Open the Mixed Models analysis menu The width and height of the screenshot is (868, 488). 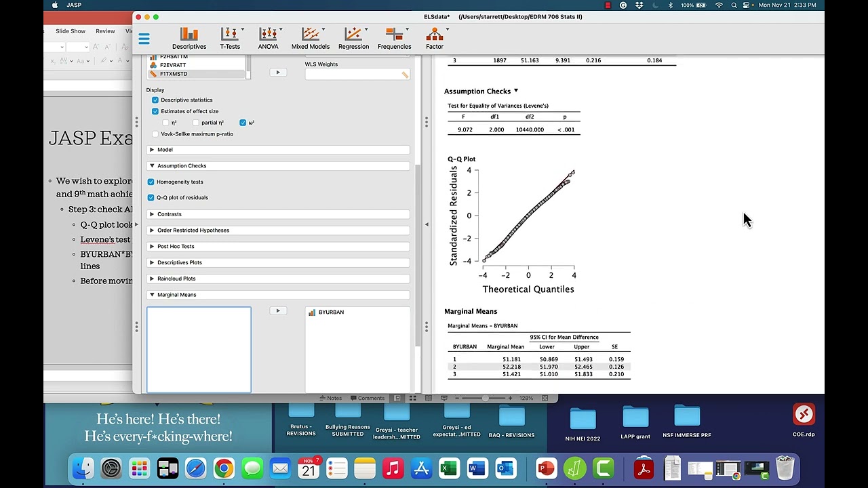[x=311, y=39]
